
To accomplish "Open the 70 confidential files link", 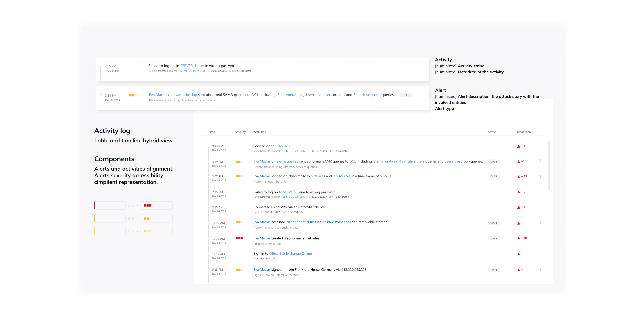I will [301, 222].
